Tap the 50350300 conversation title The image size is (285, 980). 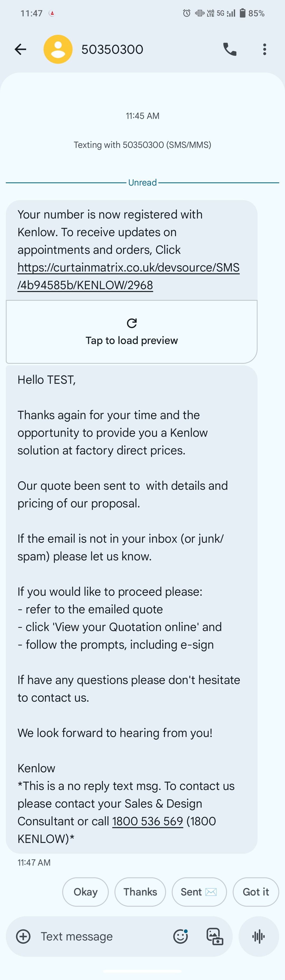coord(112,50)
